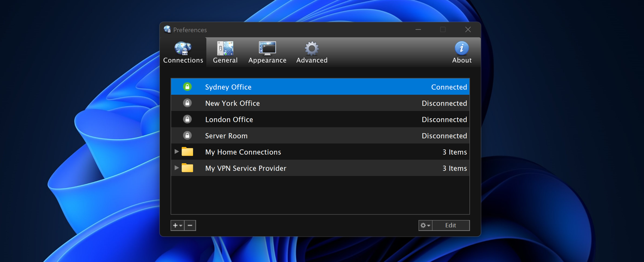Viewport: 644px width, 262px height.
Task: Click the green lock icon for Sydney Office
Action: (x=187, y=87)
